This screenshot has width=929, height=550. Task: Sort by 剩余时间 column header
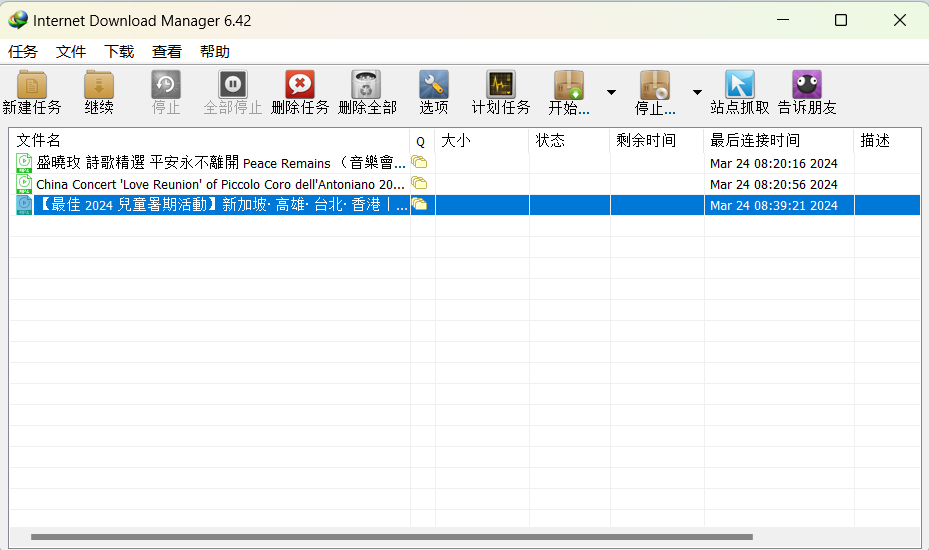[x=656, y=140]
